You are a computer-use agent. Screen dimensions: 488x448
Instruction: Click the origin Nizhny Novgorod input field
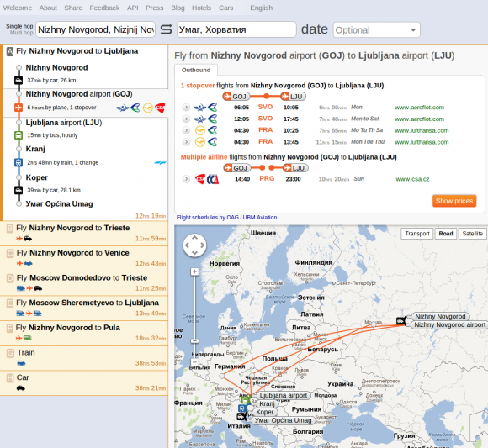click(x=96, y=29)
